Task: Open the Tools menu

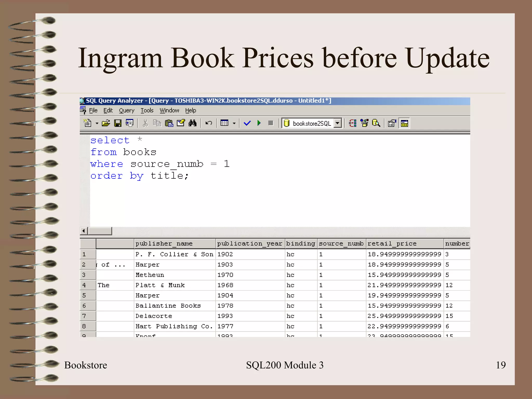Action: click(147, 111)
